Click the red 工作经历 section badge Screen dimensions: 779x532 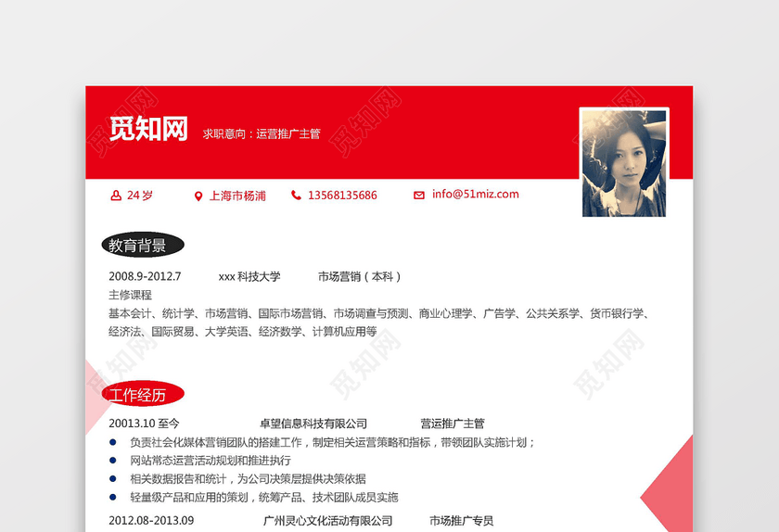click(143, 395)
